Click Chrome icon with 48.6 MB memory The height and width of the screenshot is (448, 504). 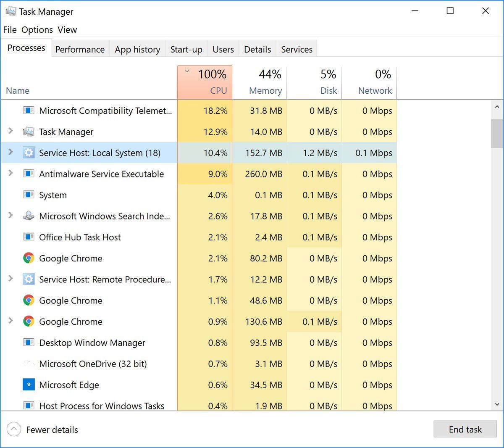[29, 300]
